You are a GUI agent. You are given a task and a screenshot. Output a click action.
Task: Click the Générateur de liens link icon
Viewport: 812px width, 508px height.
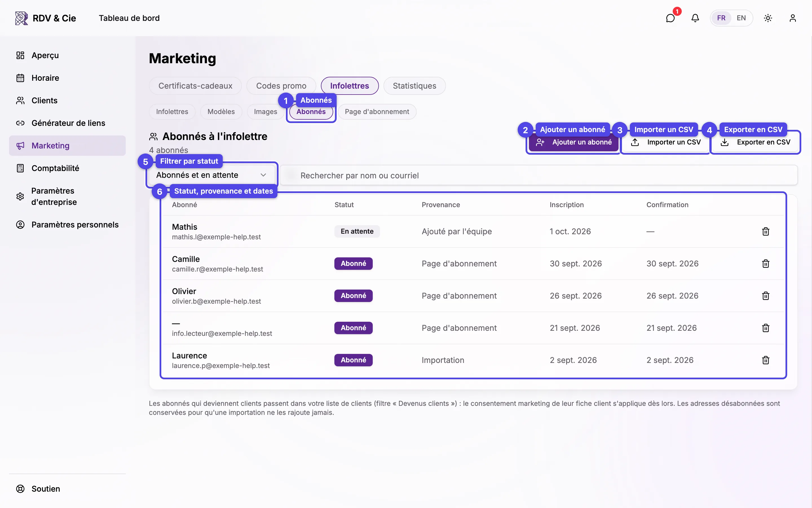point(21,123)
